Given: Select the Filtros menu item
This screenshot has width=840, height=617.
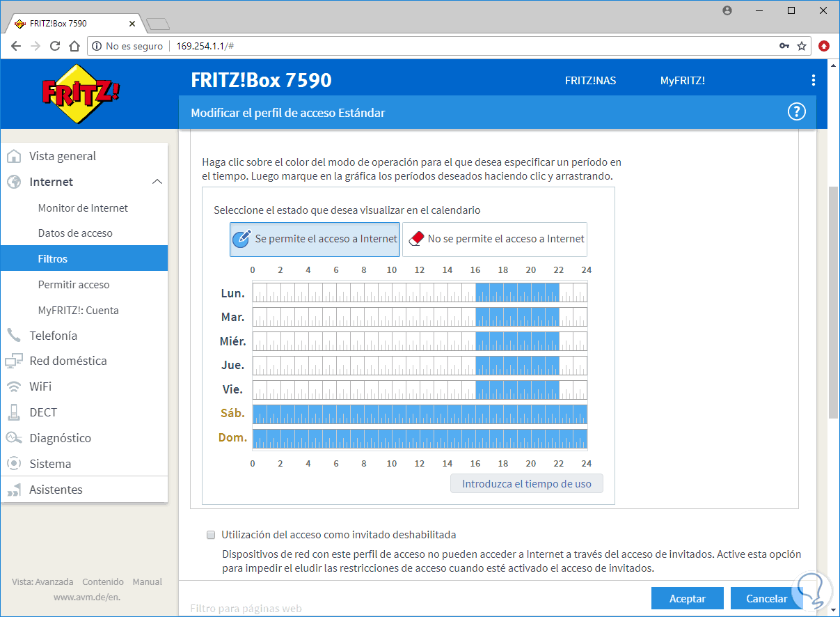Looking at the screenshot, I should pyautogui.click(x=84, y=258).
